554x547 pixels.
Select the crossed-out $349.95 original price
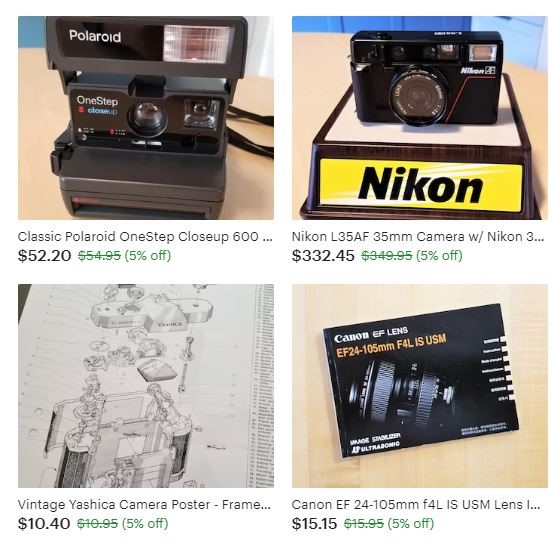(387, 255)
